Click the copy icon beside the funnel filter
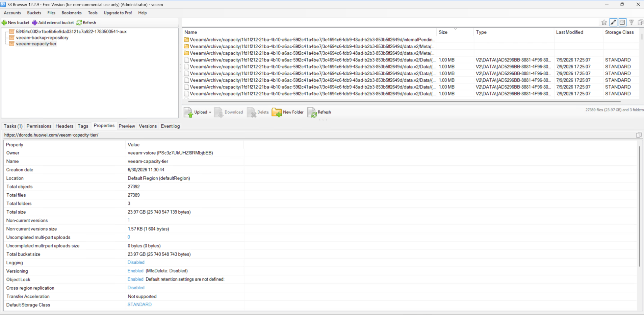644x315 pixels. tap(640, 22)
